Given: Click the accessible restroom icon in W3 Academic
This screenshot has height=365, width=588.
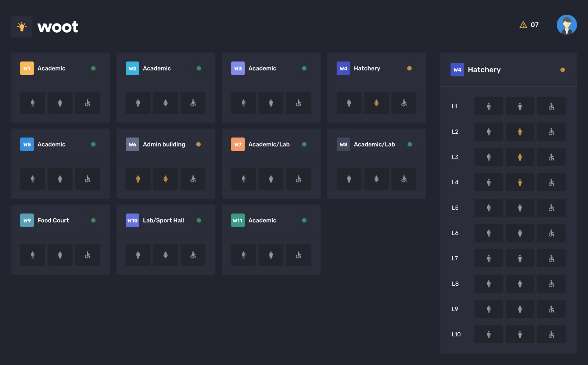Looking at the screenshot, I should point(298,103).
